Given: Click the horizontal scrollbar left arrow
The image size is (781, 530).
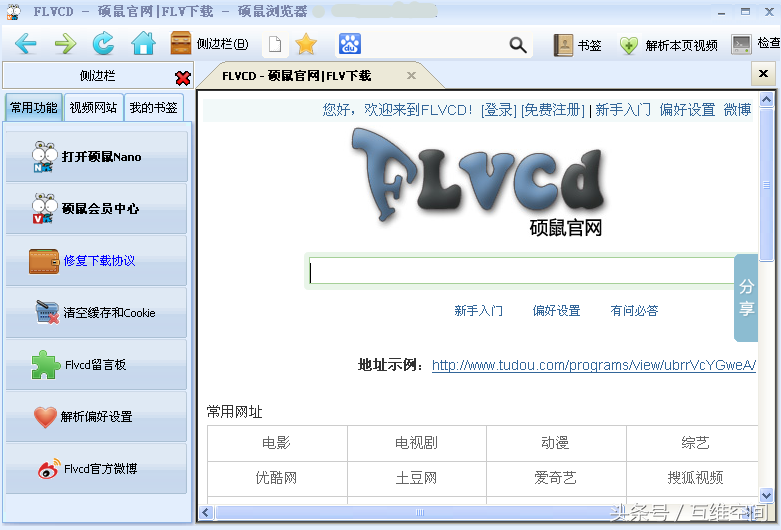Looking at the screenshot, I should [206, 513].
